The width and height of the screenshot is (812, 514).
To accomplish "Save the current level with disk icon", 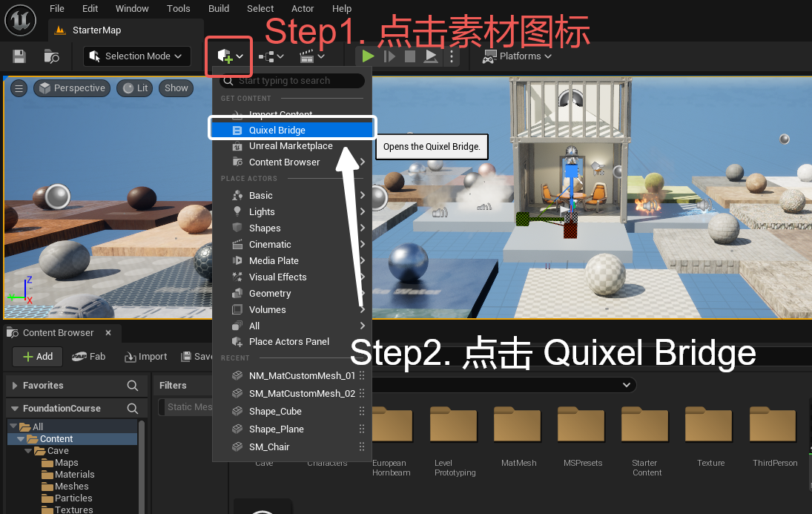I will click(19, 56).
